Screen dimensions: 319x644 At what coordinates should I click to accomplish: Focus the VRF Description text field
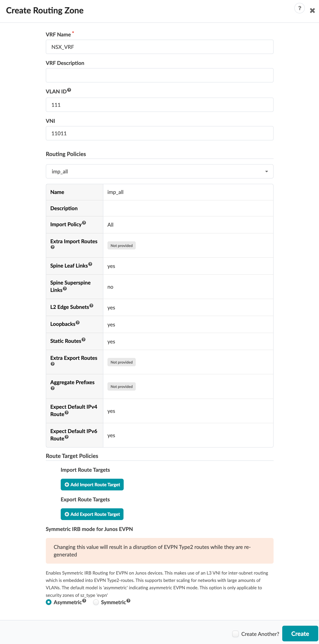[x=159, y=75]
